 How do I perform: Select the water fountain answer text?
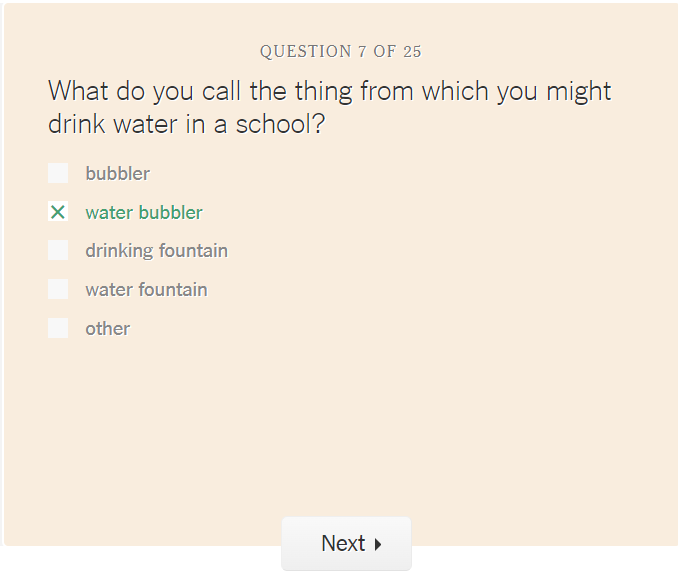[x=147, y=290]
